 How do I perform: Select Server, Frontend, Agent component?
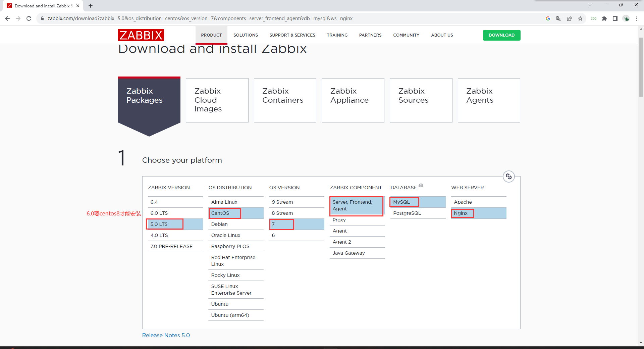[x=357, y=205]
